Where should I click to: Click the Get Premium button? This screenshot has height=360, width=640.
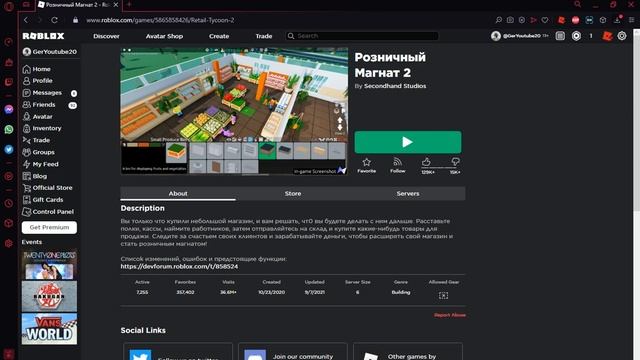pos(49,227)
